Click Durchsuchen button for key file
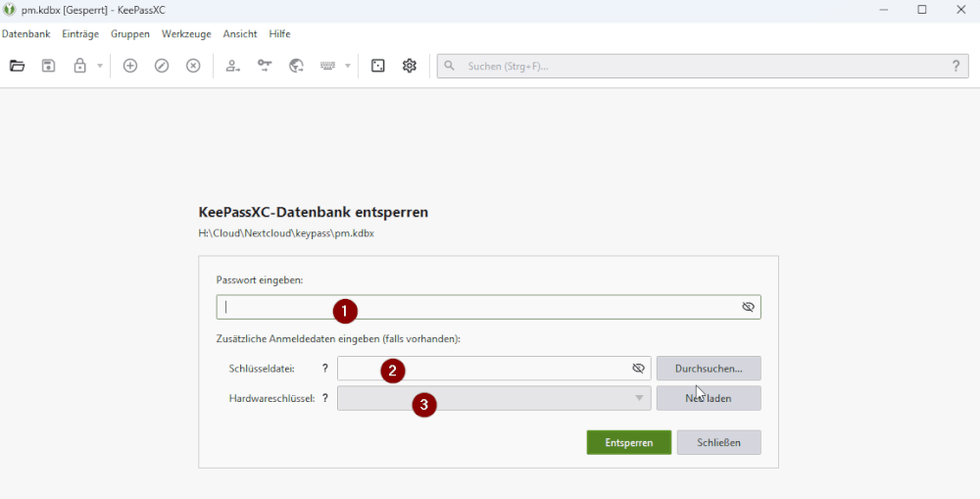This screenshot has height=499, width=980. tap(709, 369)
